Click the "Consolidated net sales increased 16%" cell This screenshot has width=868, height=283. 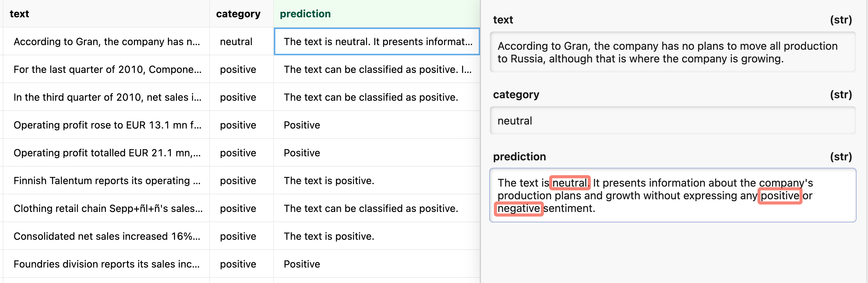tap(107, 236)
